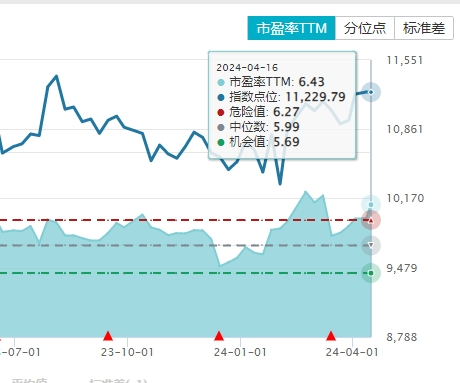Select the 市盈率TTM tab
This screenshot has height=383, width=460.
[x=291, y=28]
